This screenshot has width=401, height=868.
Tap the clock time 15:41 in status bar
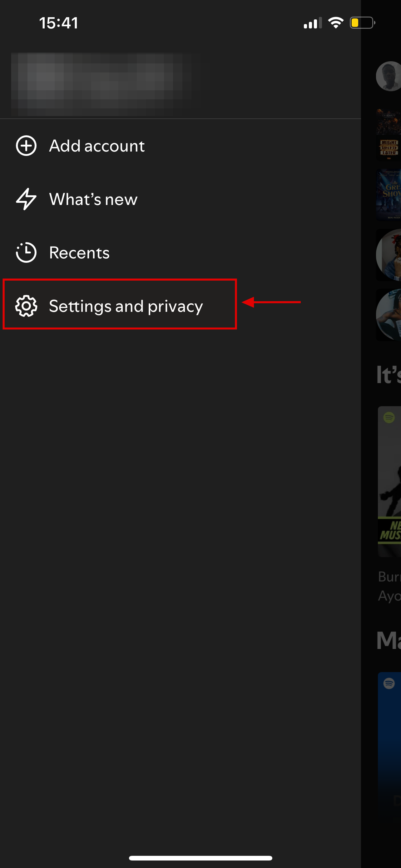click(59, 23)
